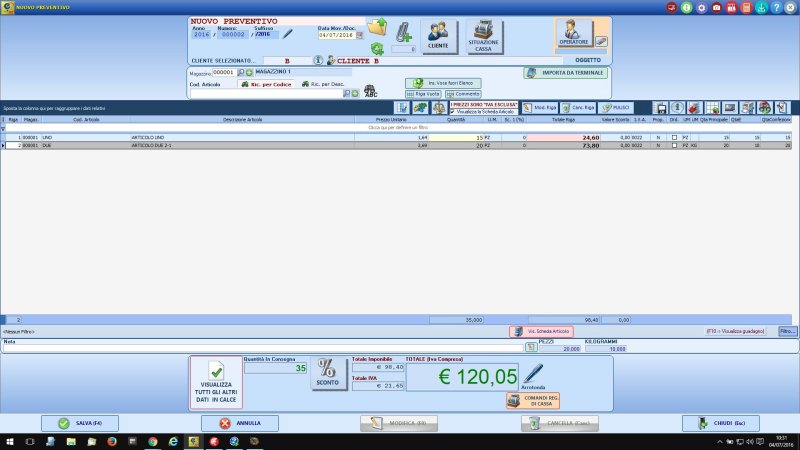Add attachment with the paperclip icon
This screenshot has width=800, height=450.
[x=403, y=32]
